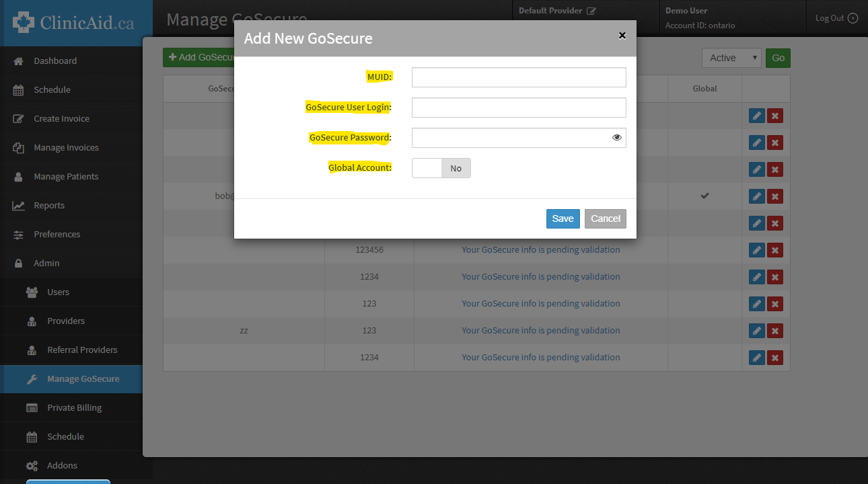The height and width of the screenshot is (484, 868).
Task: Select Manage GoSecure in sidebar
Action: (71, 378)
